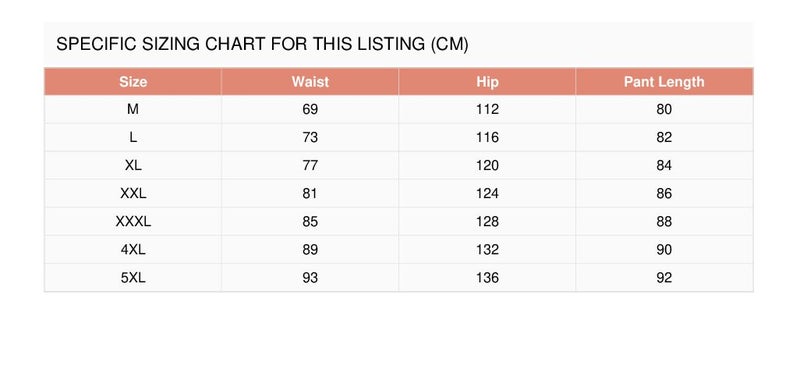Viewport: 800px width, 376px height.
Task: Click the sizing chart title text
Action: [262, 44]
